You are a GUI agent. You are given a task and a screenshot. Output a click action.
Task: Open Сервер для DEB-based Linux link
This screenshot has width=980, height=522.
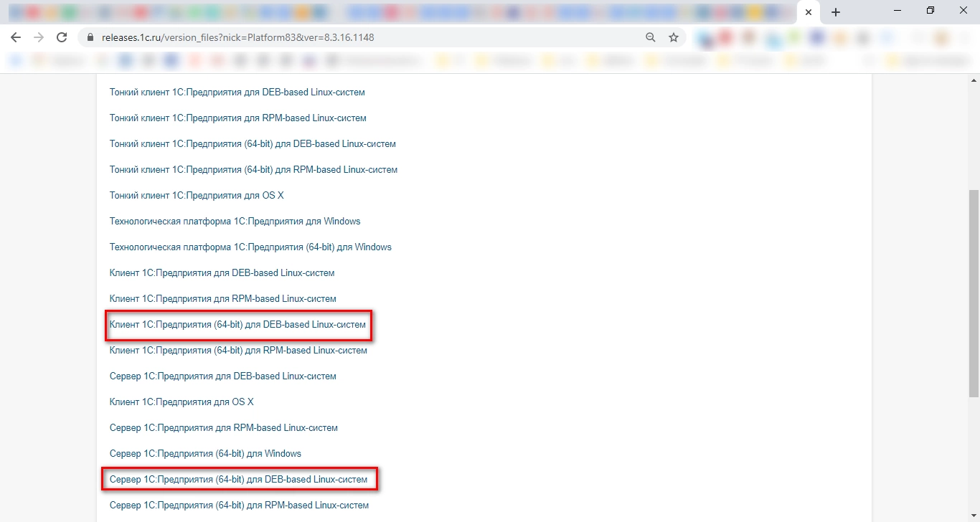pos(223,376)
